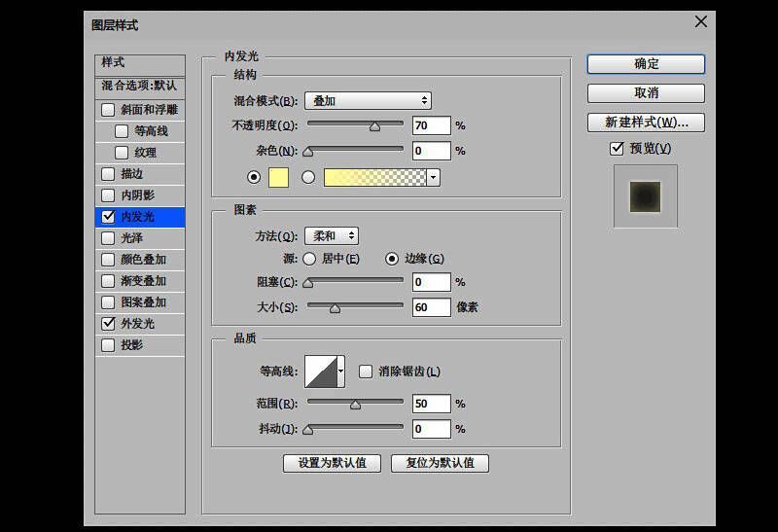Uncheck the 外发光 effect checkbox
The height and width of the screenshot is (532, 778).
click(x=108, y=324)
